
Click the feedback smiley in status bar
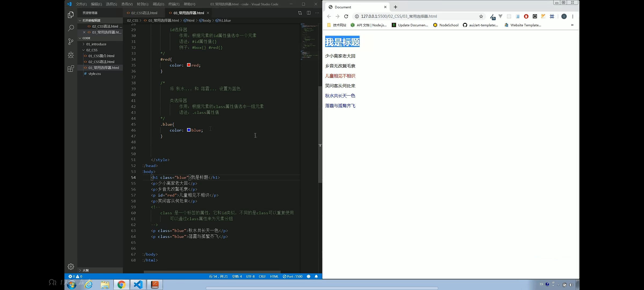coord(309,276)
